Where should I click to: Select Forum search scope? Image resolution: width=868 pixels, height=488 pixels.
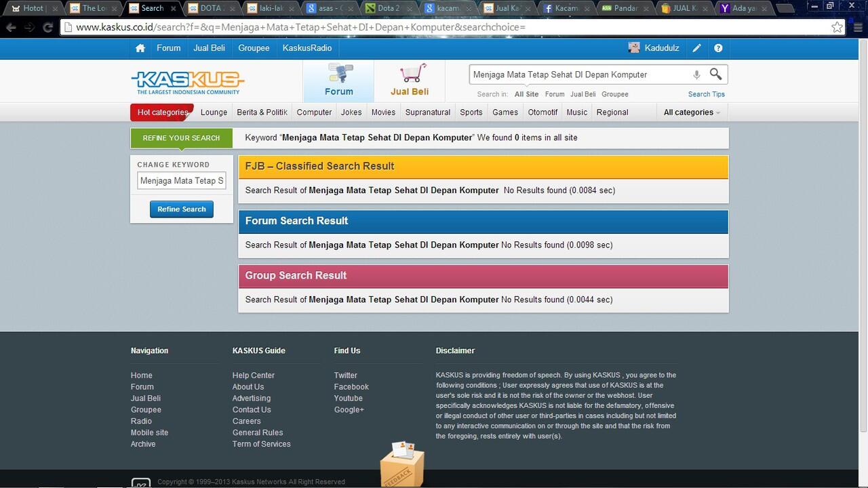tap(555, 94)
